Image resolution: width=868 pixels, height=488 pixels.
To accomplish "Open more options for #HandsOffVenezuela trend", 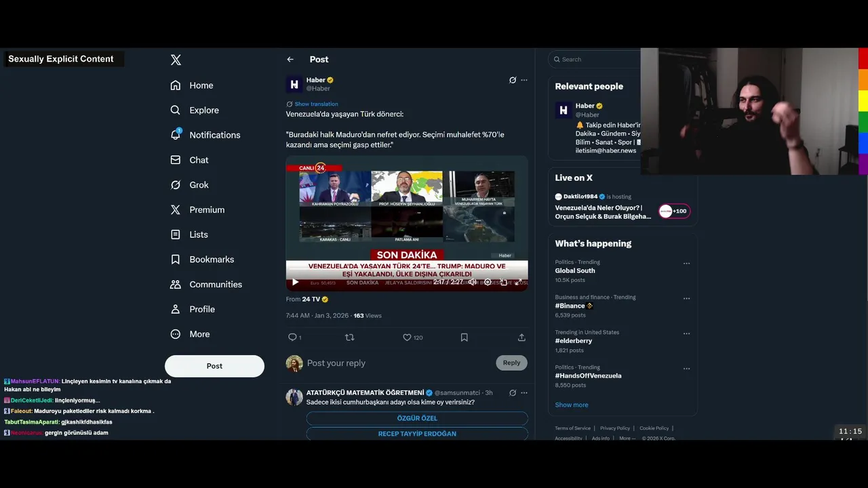I will point(686,369).
